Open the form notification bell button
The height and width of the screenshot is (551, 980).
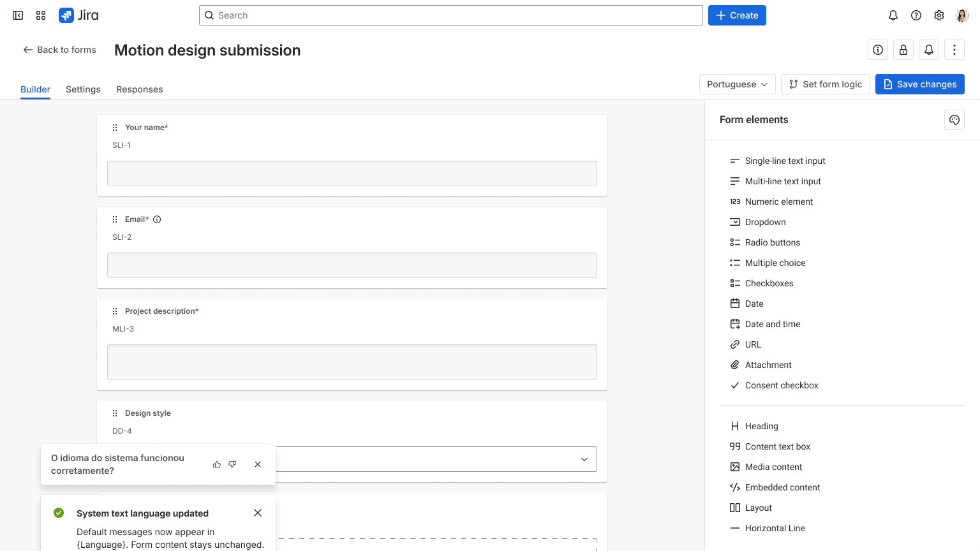pos(929,50)
